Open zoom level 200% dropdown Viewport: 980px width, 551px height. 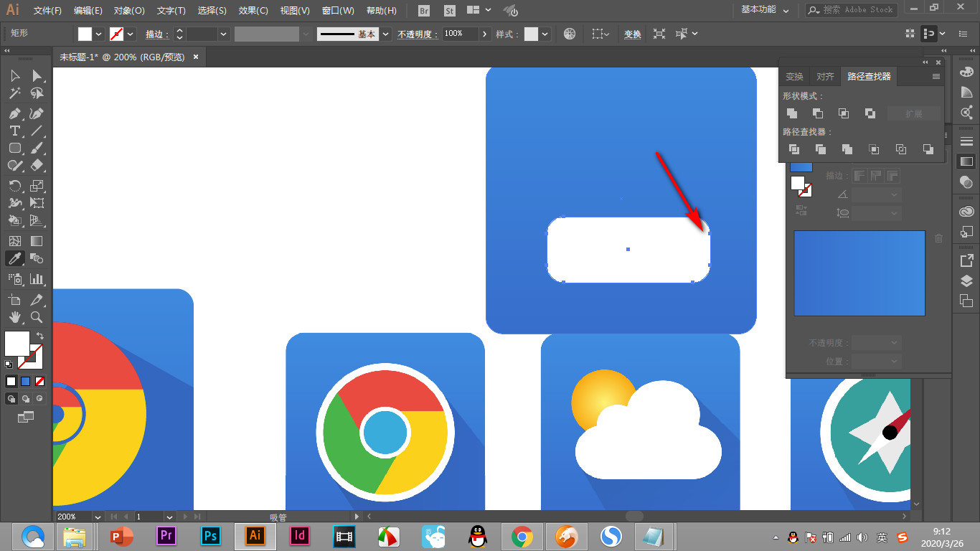(x=97, y=517)
